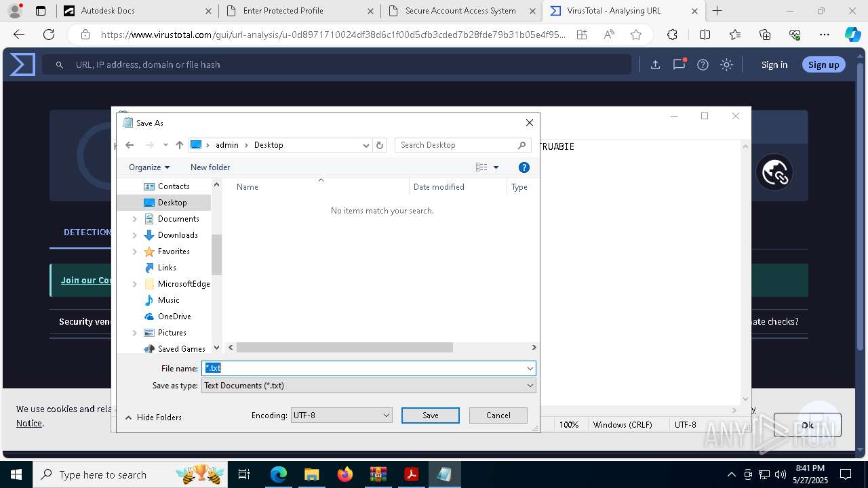This screenshot has width=868, height=488.
Task: Expand the MicrosoftEdge folder node
Action: coord(134,284)
